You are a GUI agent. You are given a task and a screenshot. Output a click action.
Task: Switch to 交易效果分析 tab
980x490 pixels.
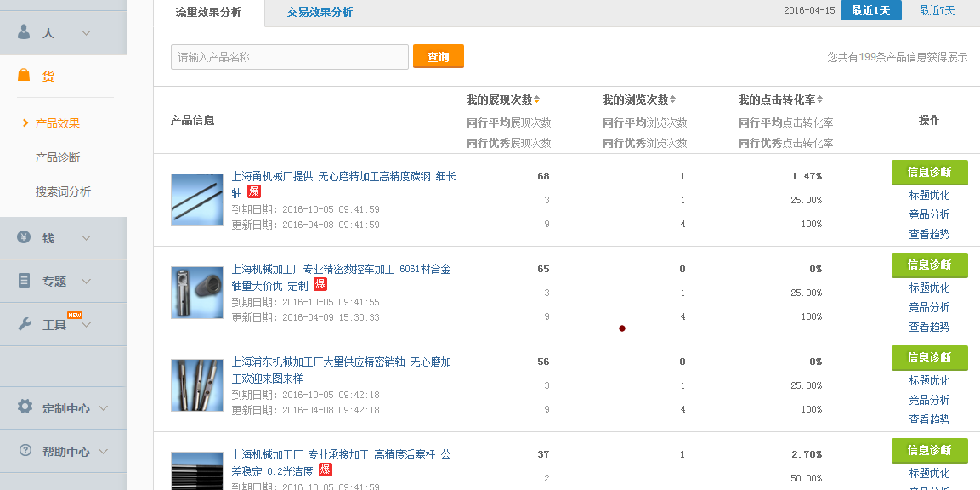point(320,12)
